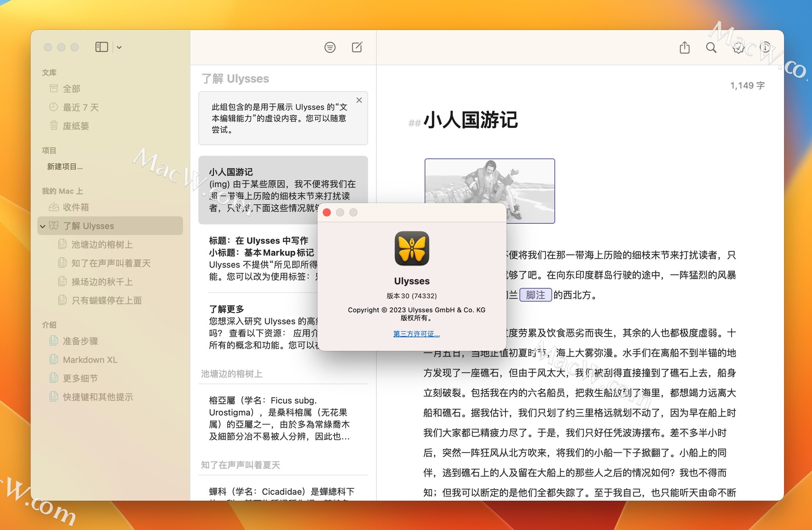Open 操场边的秋千上 group in sidebar
Screen dimensions: 812x530
(102, 282)
